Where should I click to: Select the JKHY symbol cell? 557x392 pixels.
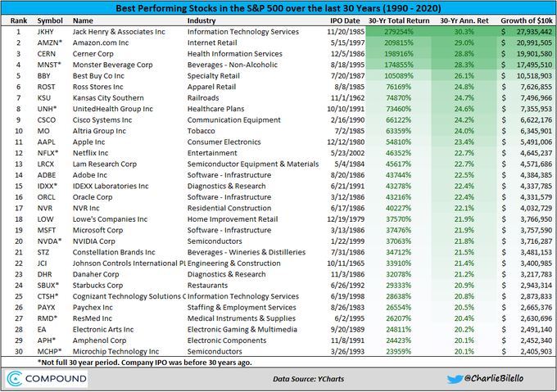[46, 32]
